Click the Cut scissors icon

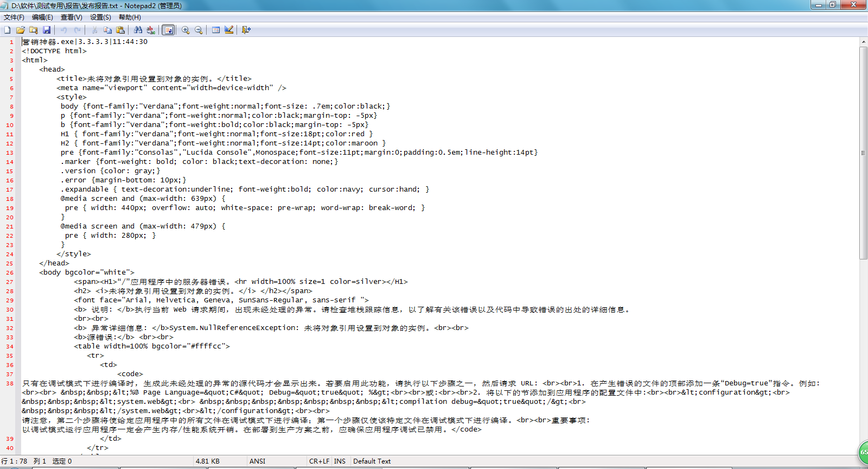click(x=94, y=30)
